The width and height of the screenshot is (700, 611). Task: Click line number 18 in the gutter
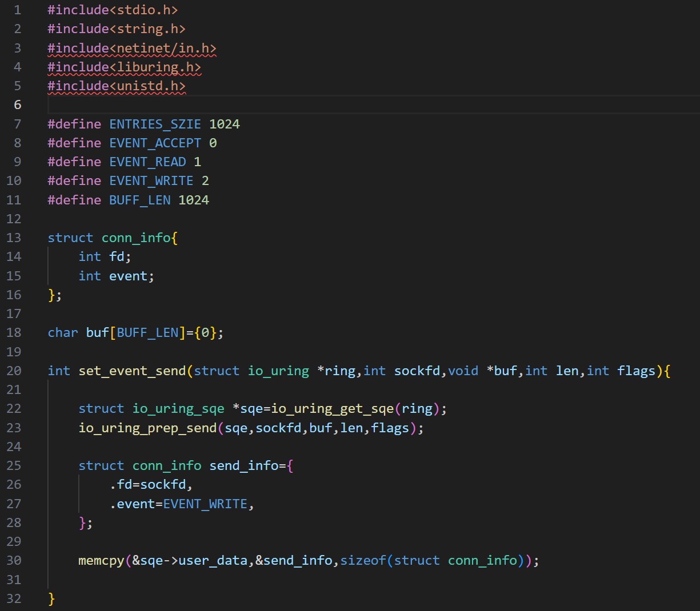tap(14, 332)
